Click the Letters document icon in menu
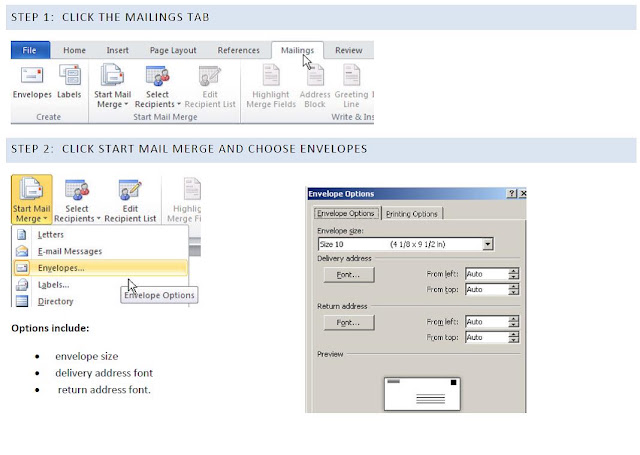The width and height of the screenshot is (640, 455). [22, 235]
